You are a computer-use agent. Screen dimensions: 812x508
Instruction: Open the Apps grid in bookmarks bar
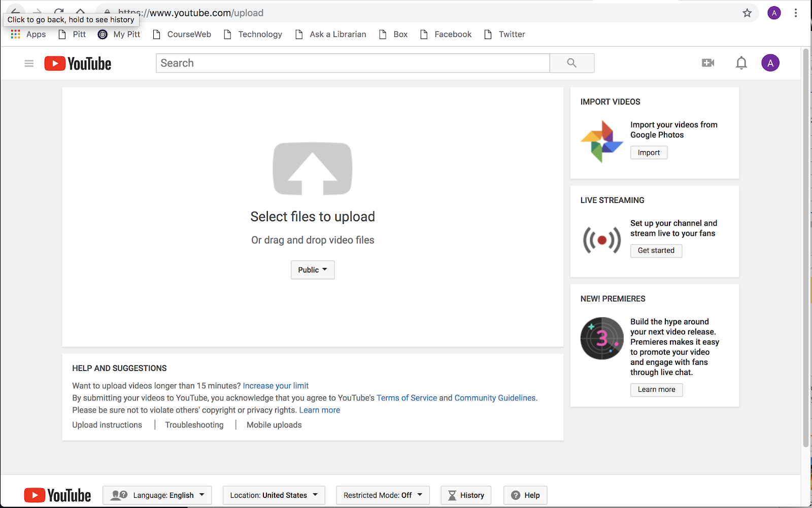pos(28,35)
